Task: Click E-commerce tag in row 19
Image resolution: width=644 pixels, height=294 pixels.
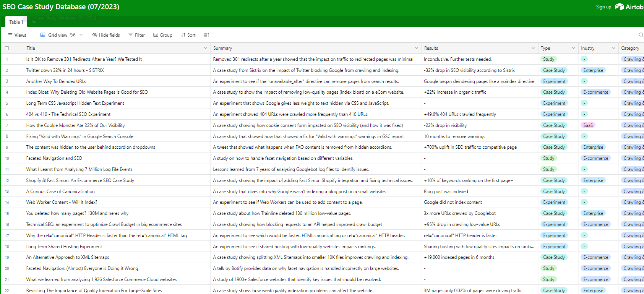Action: (x=595, y=257)
